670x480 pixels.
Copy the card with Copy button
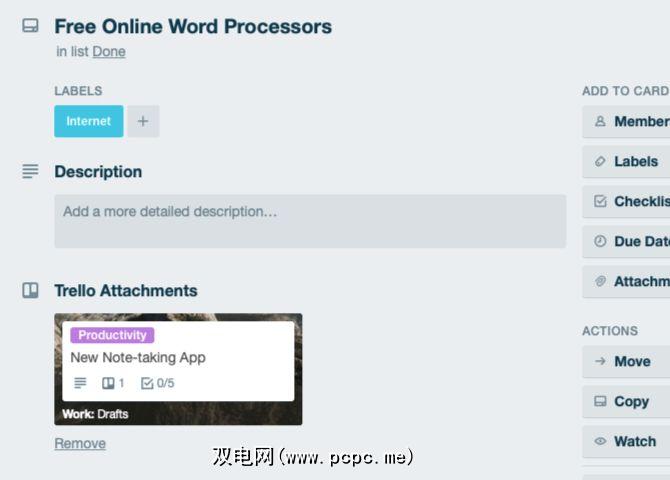[626, 402]
